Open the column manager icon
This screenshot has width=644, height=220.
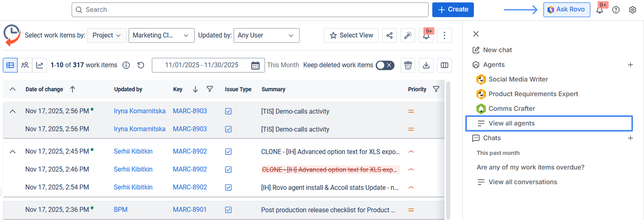[x=445, y=65]
